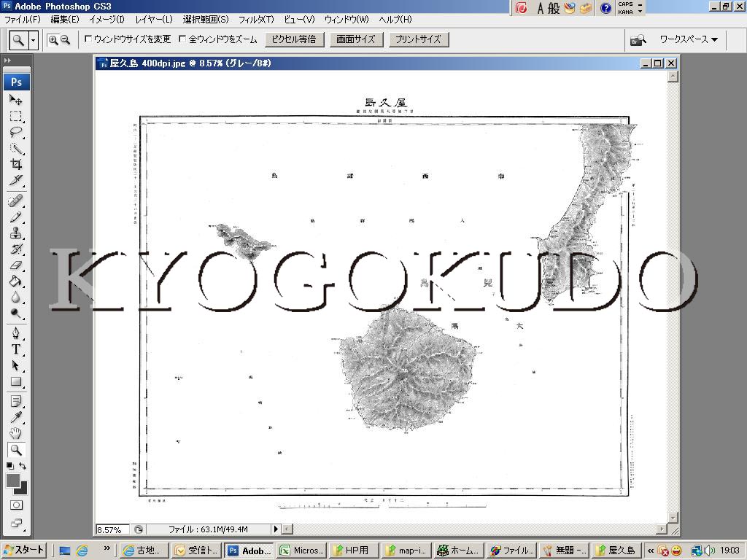Open the tool preset picker dropdown arrow
Image resolution: width=747 pixels, height=560 pixels.
[x=33, y=40]
